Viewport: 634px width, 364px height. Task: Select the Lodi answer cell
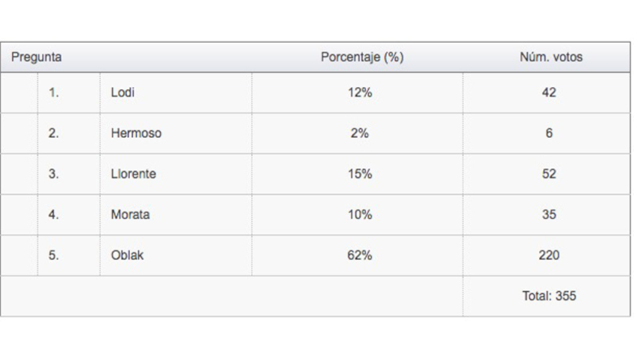click(123, 93)
